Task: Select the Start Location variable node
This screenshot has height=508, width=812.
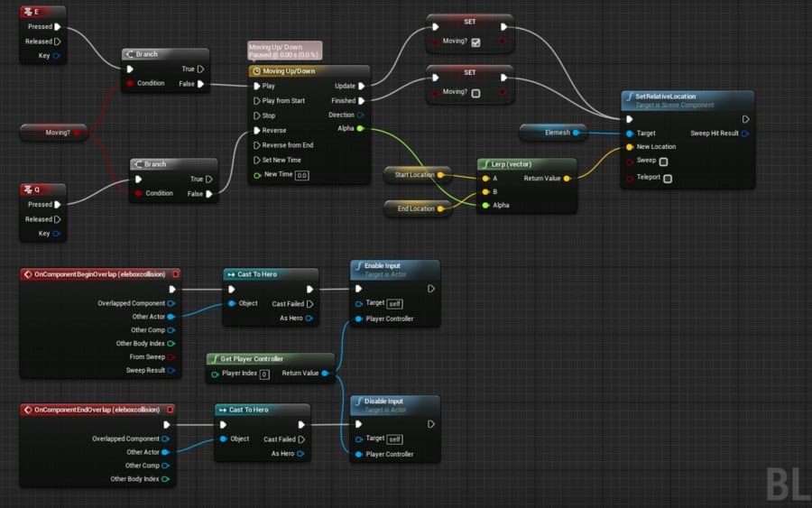Action: click(x=418, y=175)
